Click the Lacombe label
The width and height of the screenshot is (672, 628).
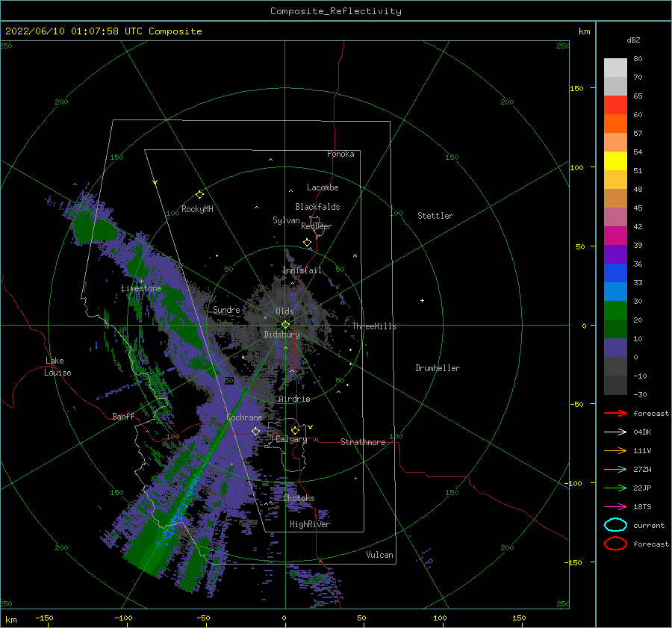click(x=323, y=187)
